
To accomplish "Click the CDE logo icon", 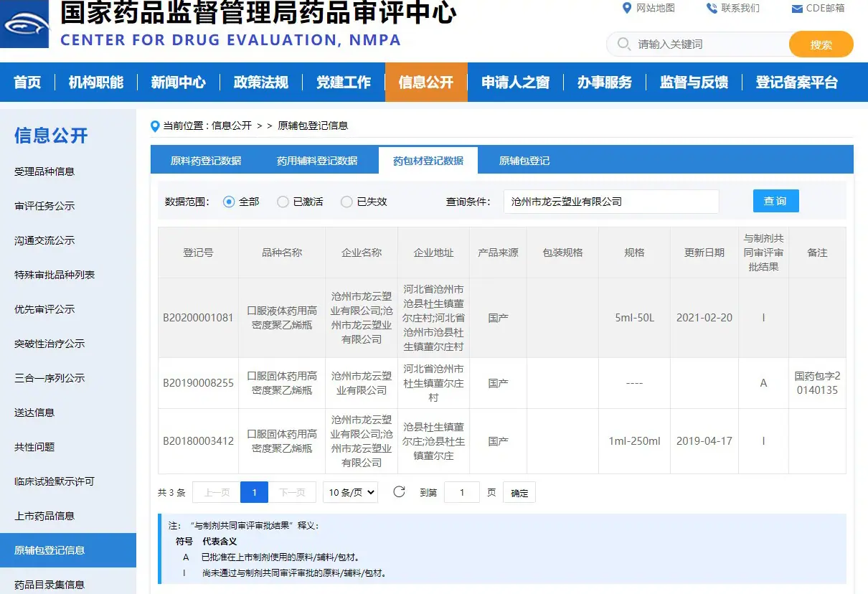I will click(x=24, y=24).
